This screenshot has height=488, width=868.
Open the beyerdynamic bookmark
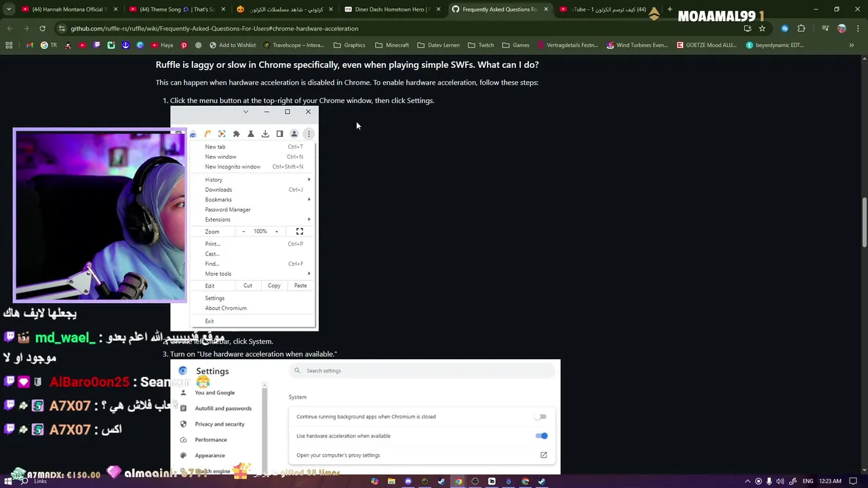coord(775,45)
